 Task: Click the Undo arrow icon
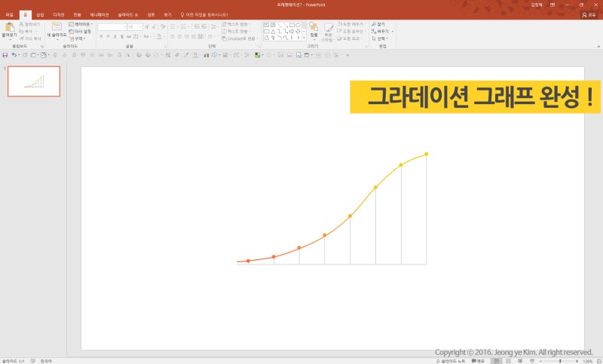(x=14, y=55)
